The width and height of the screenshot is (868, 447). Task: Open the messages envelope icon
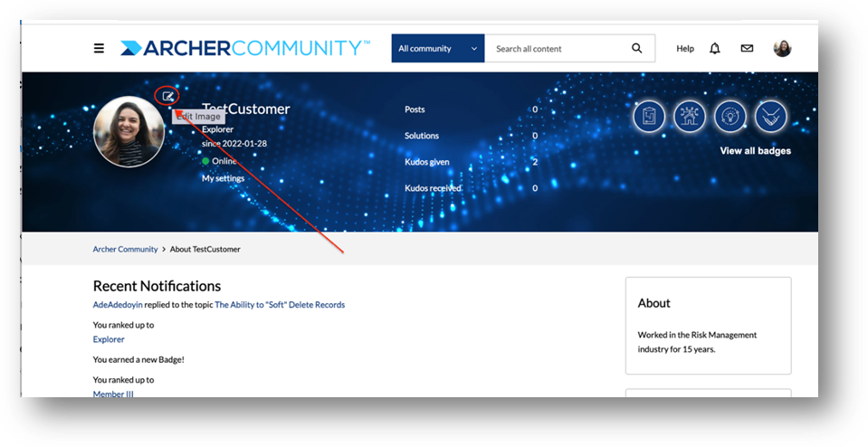point(747,49)
